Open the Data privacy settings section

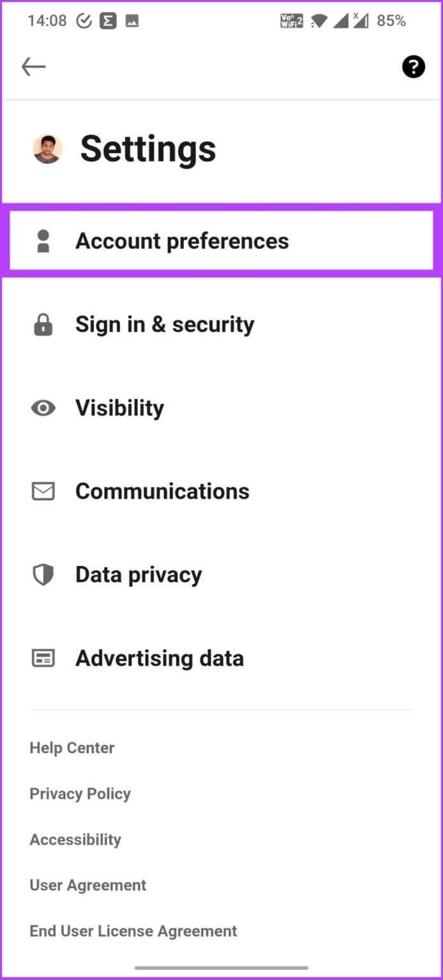139,574
